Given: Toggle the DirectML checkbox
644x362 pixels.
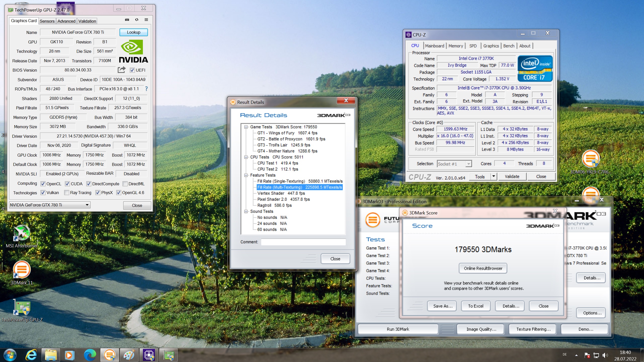Looking at the screenshot, I should pyautogui.click(x=125, y=184).
